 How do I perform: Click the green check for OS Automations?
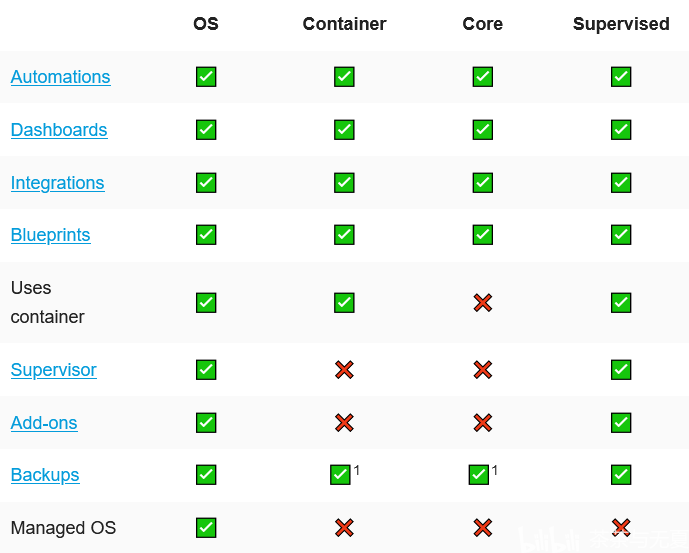tap(206, 77)
